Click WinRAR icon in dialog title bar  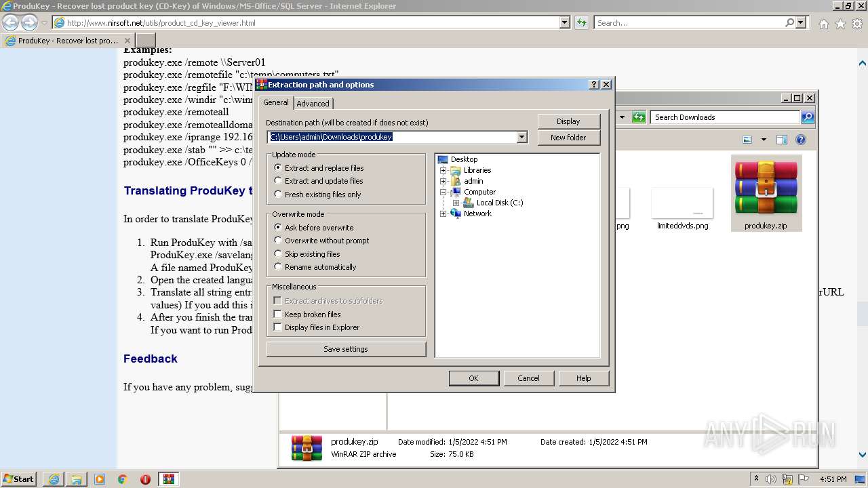coord(261,85)
